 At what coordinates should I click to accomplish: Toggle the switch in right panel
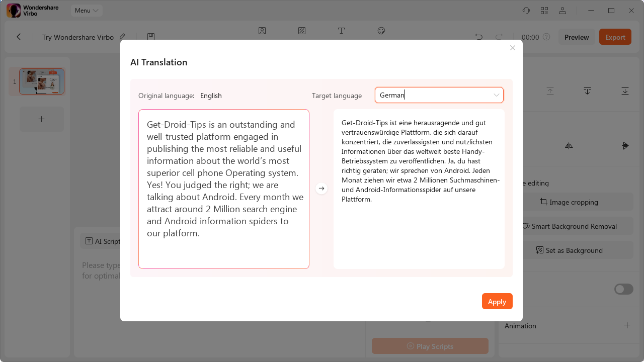[x=624, y=289]
